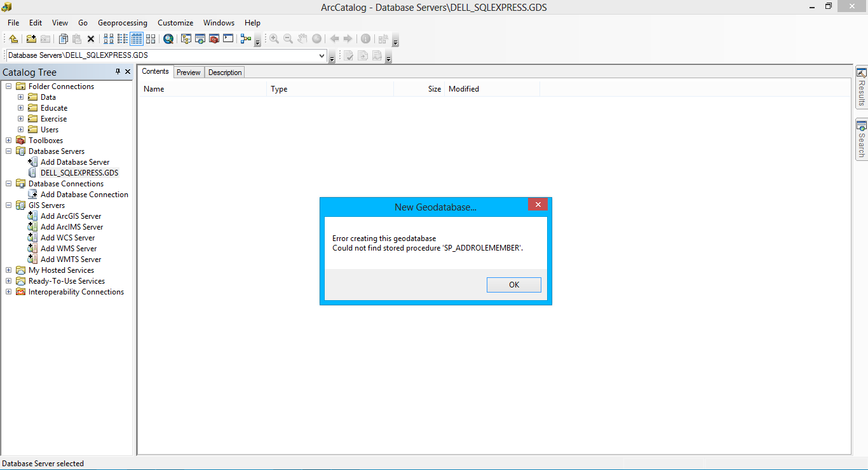The image size is (868, 470).
Task: Switch contents to Large Icons view
Action: (x=109, y=39)
